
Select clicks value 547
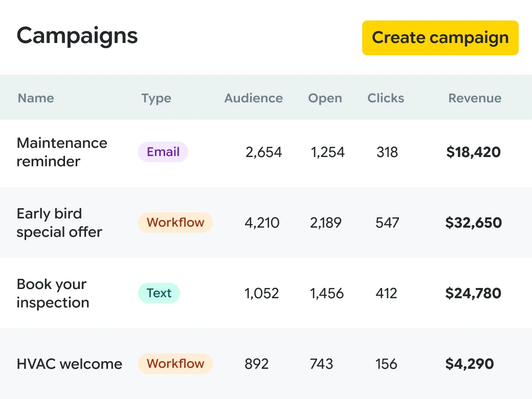[x=387, y=223]
